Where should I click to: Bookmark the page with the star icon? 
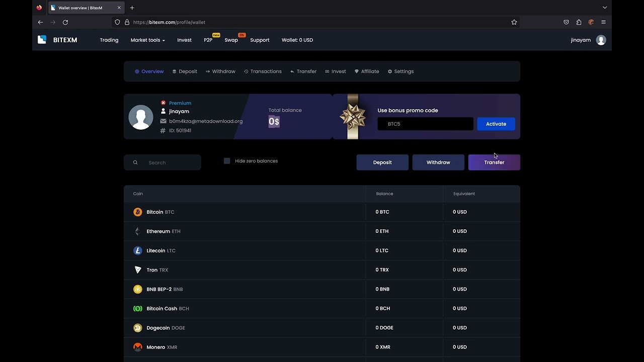pos(514,22)
